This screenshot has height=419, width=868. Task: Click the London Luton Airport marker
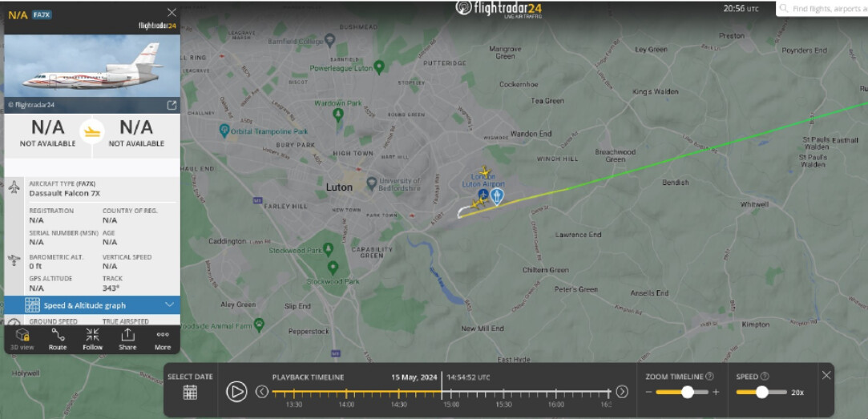482,193
